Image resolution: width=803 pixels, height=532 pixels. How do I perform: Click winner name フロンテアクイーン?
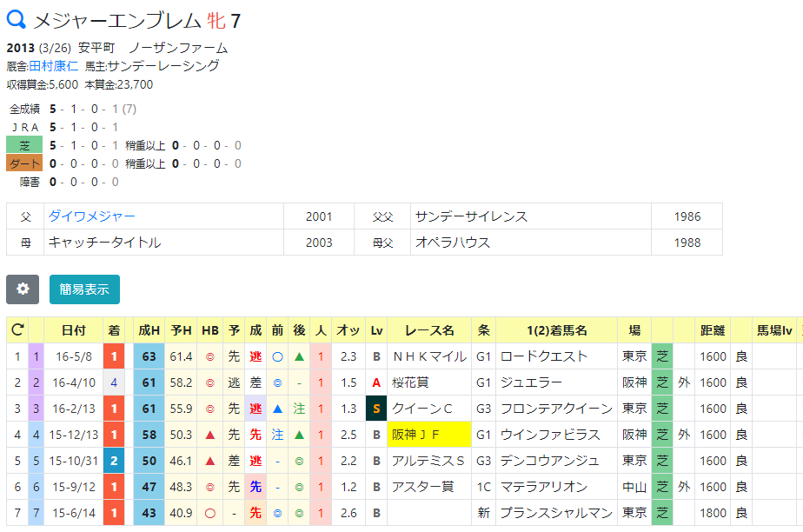coord(556,409)
